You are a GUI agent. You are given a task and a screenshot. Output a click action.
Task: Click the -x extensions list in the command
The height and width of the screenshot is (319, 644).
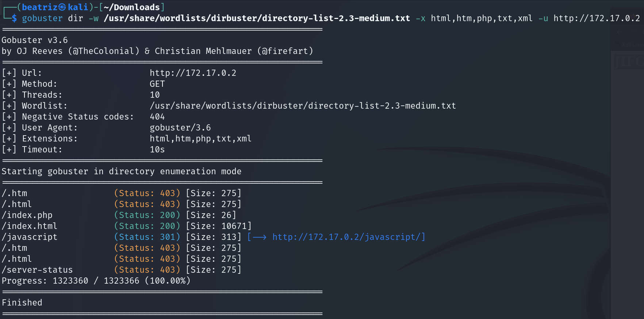coord(482,18)
